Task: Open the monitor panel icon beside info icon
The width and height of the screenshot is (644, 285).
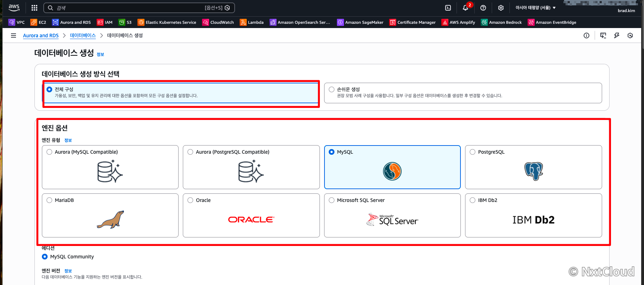Action: click(x=603, y=35)
